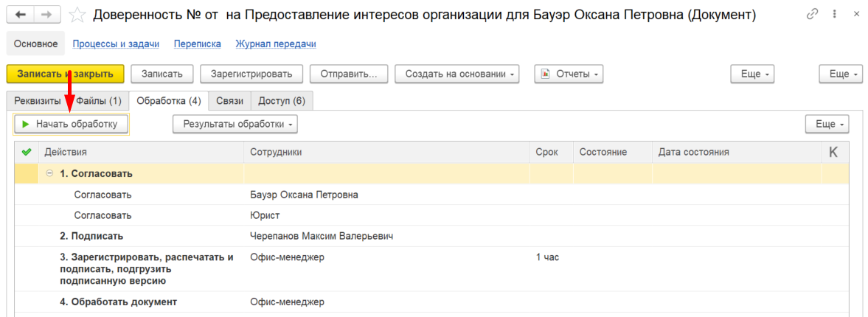Image resolution: width=868 pixels, height=317 pixels.
Task: Select the Обработка (4) tab
Action: tap(168, 101)
